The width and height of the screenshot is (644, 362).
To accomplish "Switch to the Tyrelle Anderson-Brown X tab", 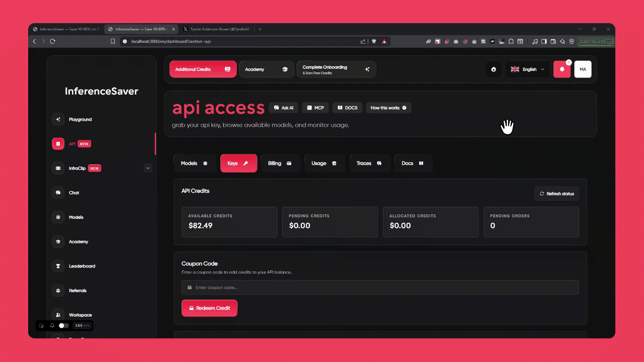I will pyautogui.click(x=216, y=29).
